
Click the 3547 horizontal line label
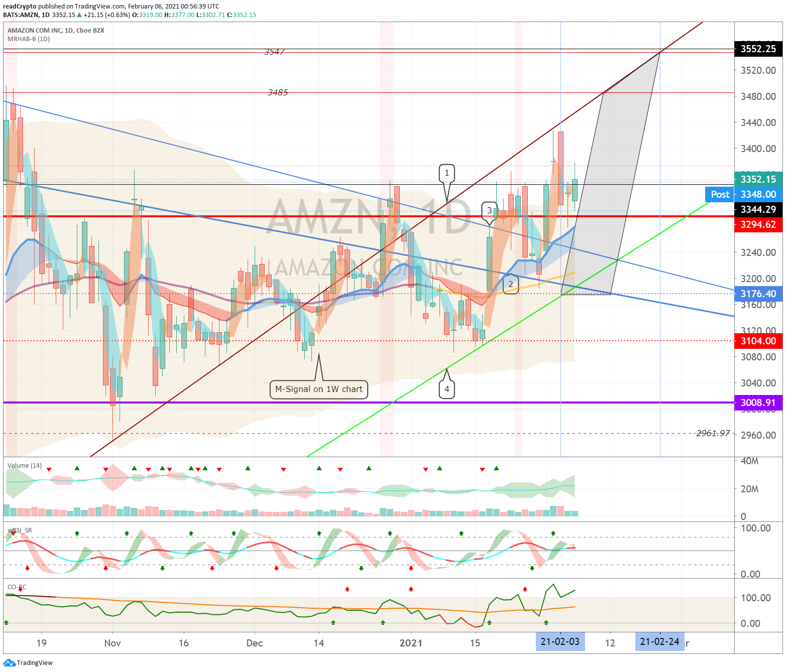tap(275, 52)
